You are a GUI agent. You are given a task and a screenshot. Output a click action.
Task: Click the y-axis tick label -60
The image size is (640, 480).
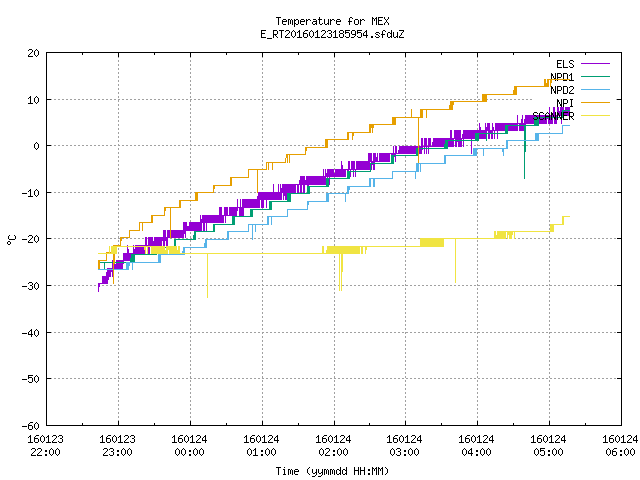click(x=31, y=426)
